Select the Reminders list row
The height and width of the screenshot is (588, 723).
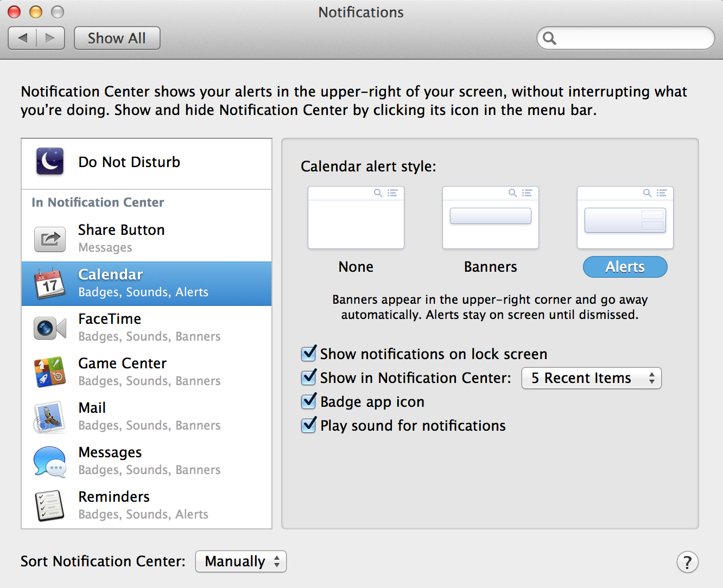click(x=147, y=506)
